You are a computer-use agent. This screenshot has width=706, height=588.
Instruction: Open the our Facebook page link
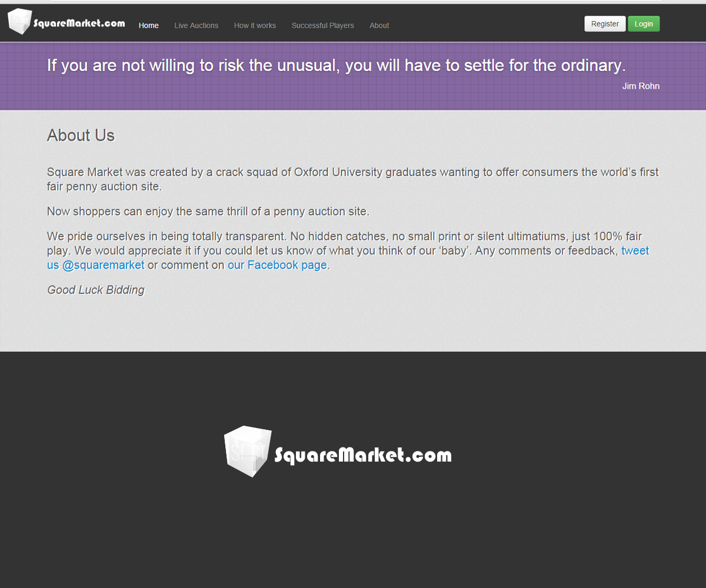[277, 265]
